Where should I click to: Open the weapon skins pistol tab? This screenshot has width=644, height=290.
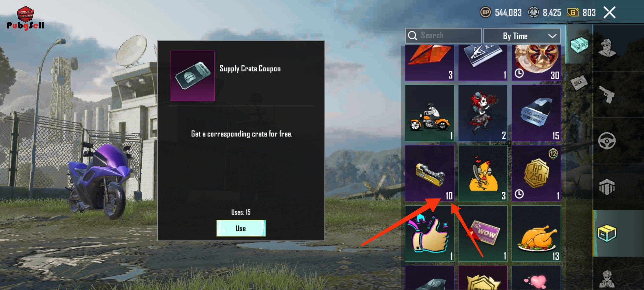coord(607,95)
